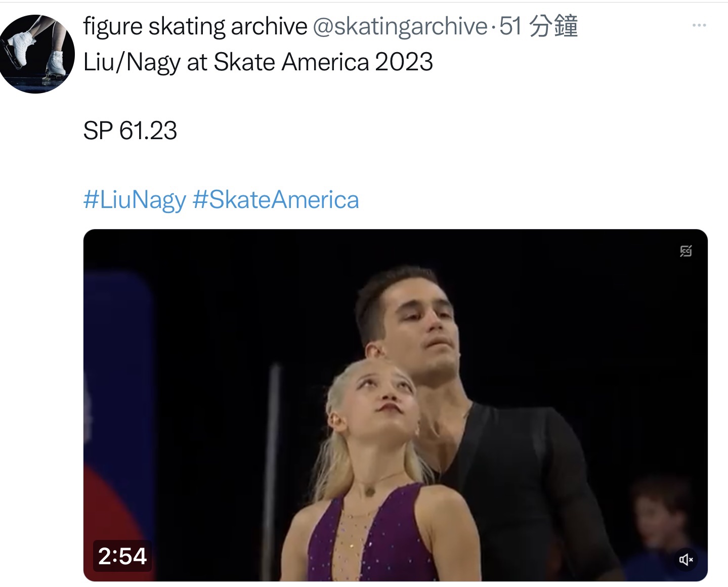Unmute the video with the speaker icon
This screenshot has height=587, width=728.
[686, 559]
